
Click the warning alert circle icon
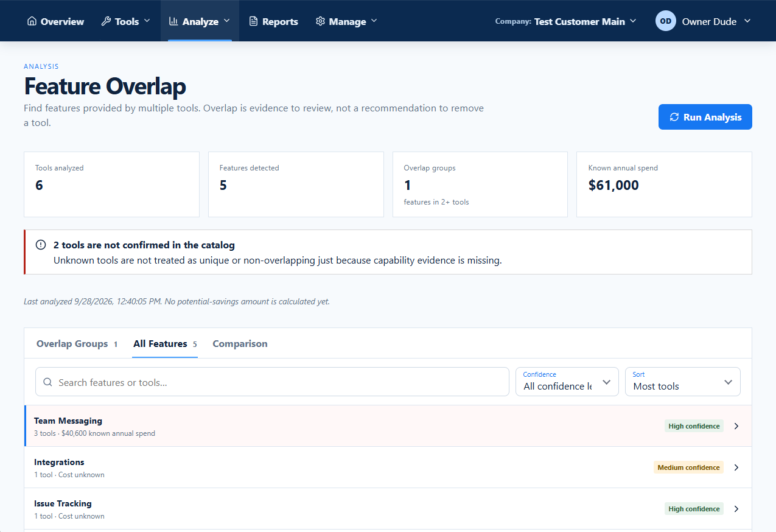tap(41, 245)
